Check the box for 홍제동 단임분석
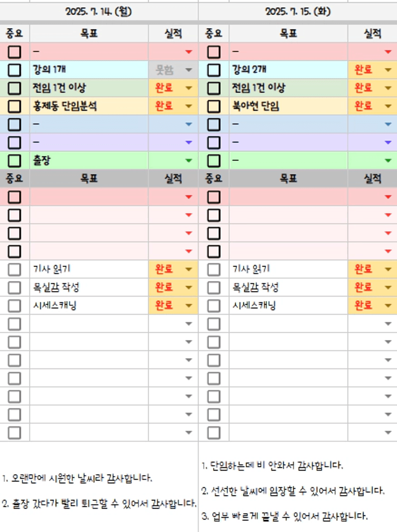 point(14,106)
